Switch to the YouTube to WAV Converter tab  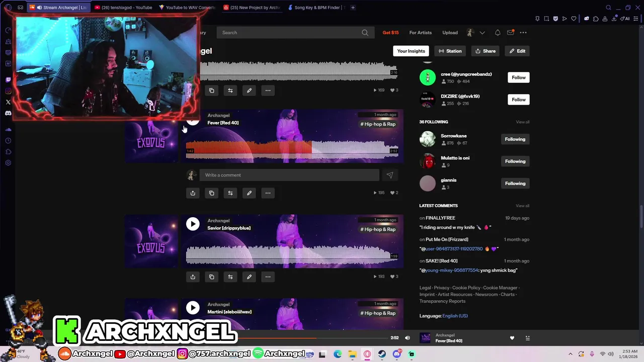click(x=187, y=8)
